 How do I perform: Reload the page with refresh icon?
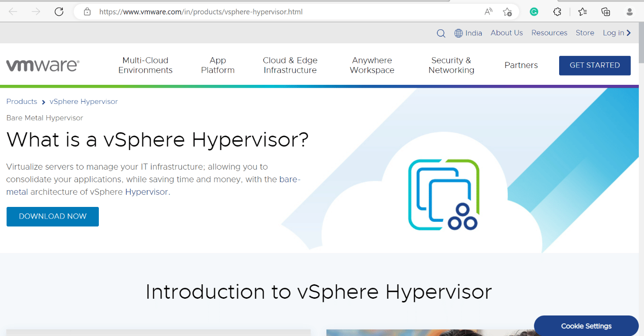click(59, 12)
